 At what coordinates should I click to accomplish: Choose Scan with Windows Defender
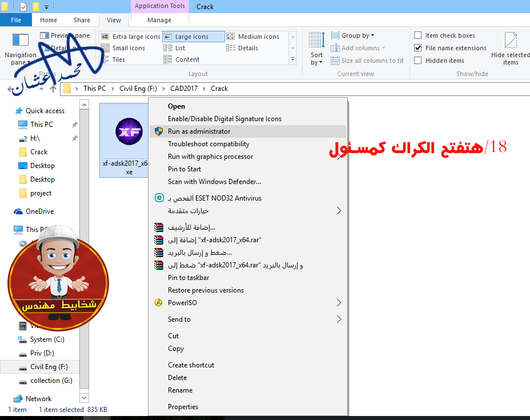pos(248,182)
